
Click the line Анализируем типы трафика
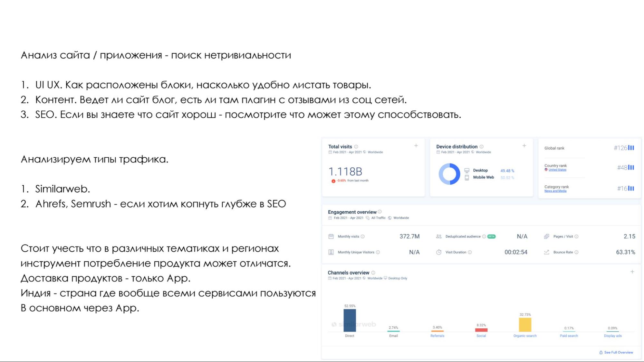pos(95,159)
